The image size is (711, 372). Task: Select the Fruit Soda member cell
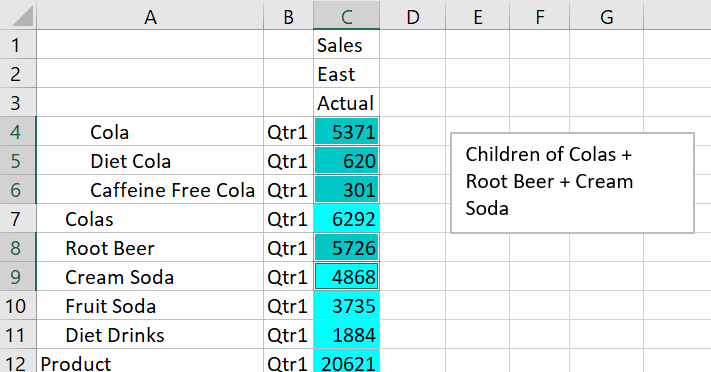(x=150, y=306)
